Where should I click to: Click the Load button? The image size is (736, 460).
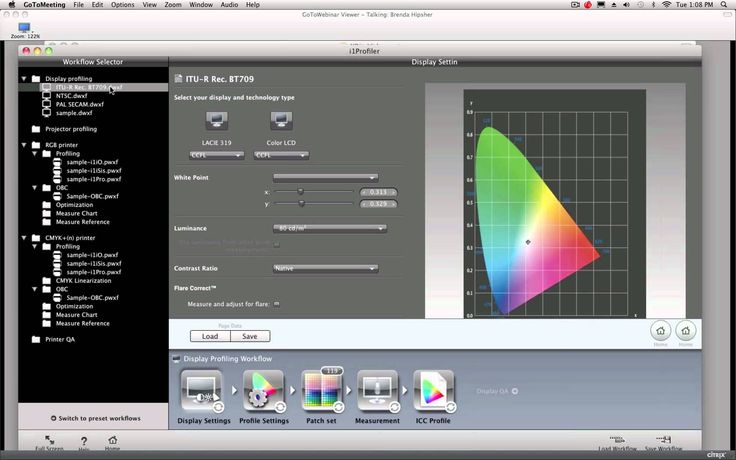(x=210, y=336)
